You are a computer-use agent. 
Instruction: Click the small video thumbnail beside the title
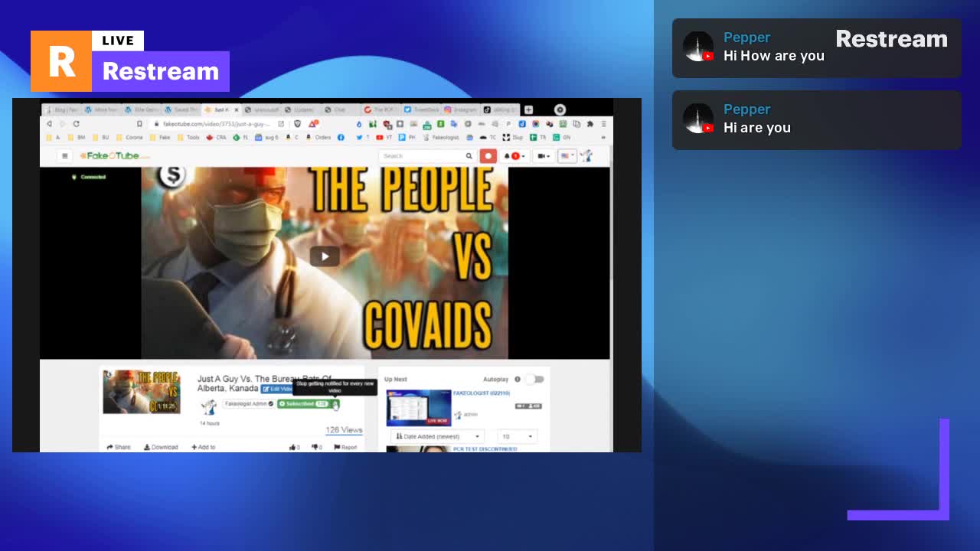point(142,392)
